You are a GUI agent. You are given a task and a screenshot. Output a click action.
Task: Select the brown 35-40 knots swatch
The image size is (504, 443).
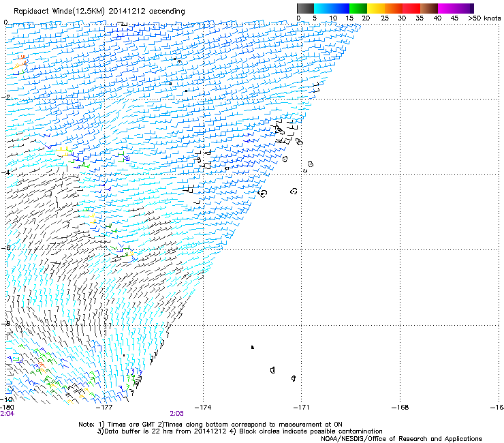[x=429, y=8]
